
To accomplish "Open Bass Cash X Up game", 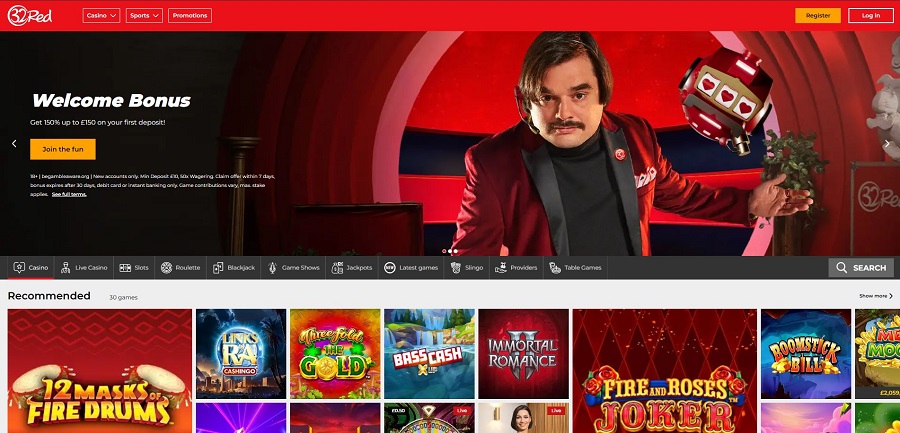I will [429, 354].
